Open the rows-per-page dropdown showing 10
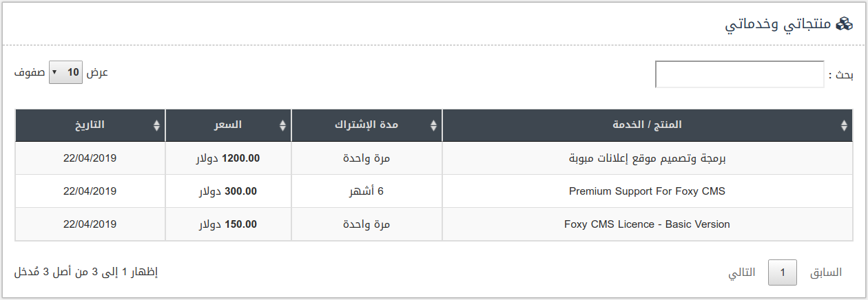Image resolution: width=868 pixels, height=300 pixels. (x=65, y=72)
